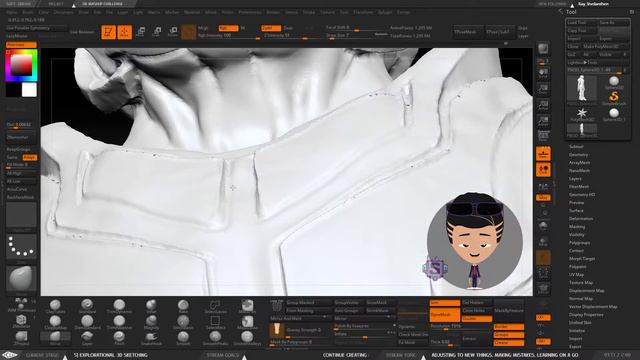Pick the Smooth brush

[183, 338]
